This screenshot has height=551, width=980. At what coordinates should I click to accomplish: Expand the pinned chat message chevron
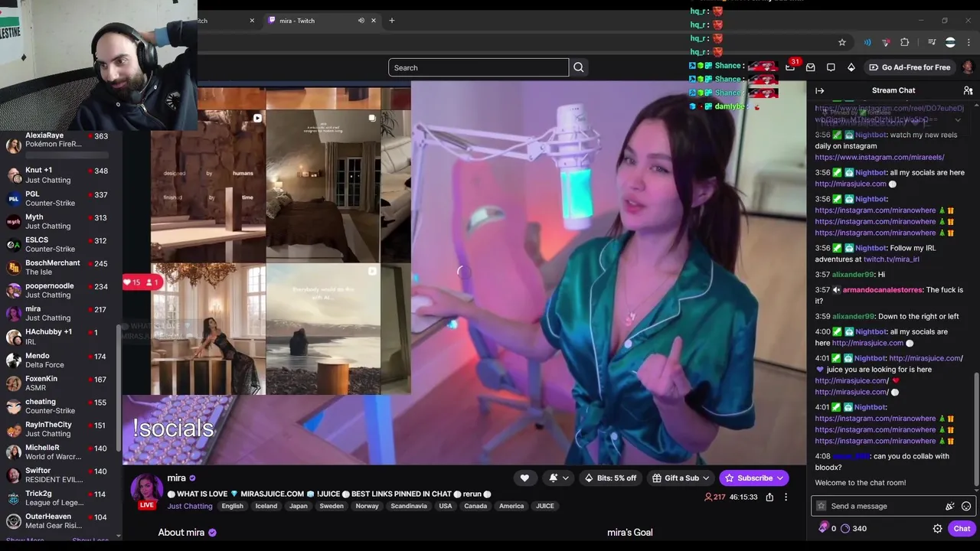pos(957,119)
